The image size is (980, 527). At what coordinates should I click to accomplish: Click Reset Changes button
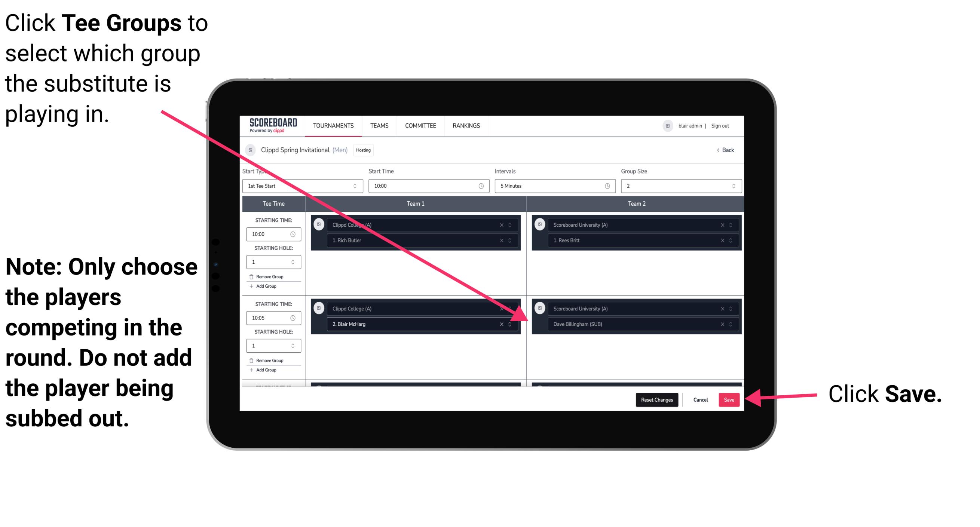pyautogui.click(x=655, y=398)
